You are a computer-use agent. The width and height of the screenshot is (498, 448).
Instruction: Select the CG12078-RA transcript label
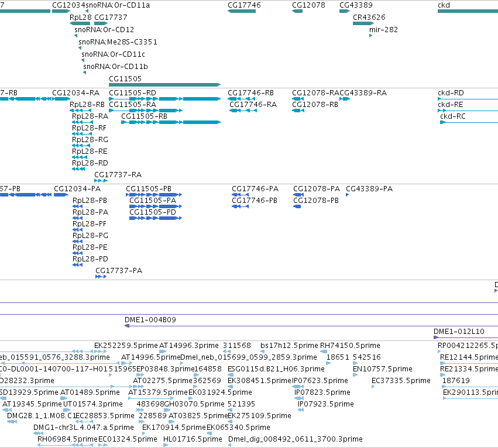coord(315,93)
